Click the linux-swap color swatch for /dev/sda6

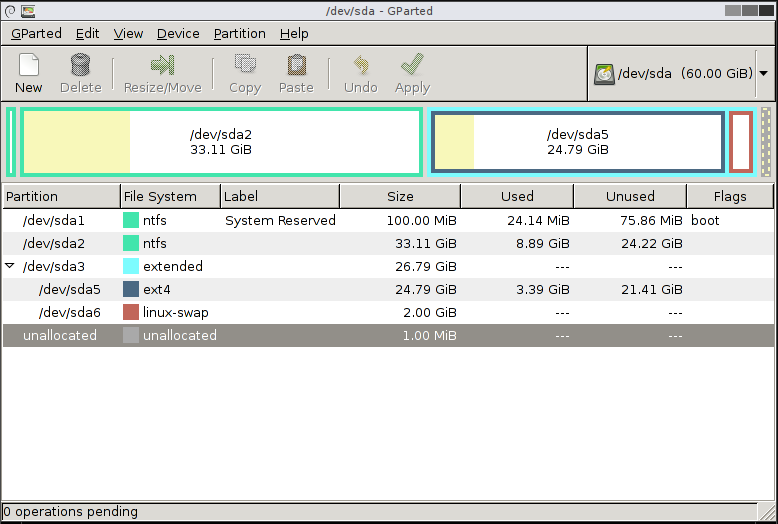click(131, 313)
